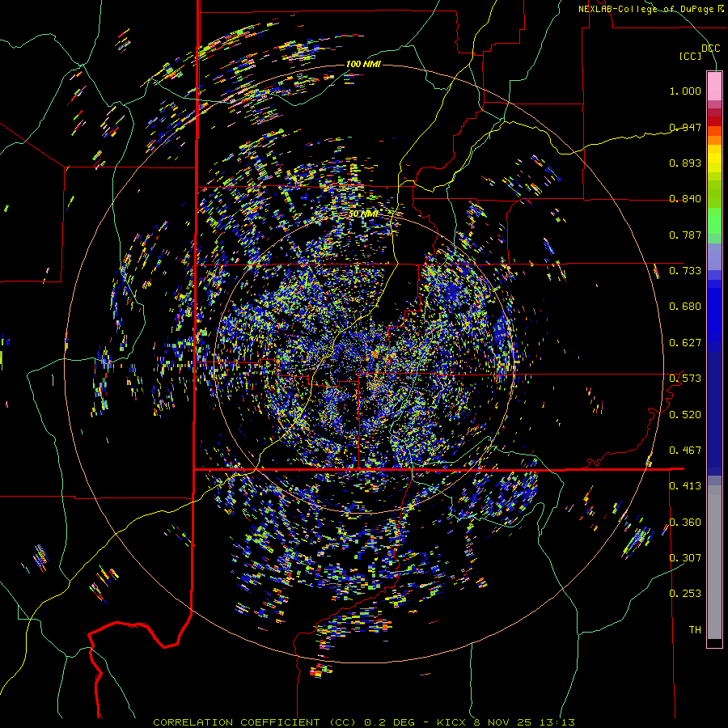Select the 0.947 color scale value
This screenshot has height=728, width=728.
(x=685, y=127)
